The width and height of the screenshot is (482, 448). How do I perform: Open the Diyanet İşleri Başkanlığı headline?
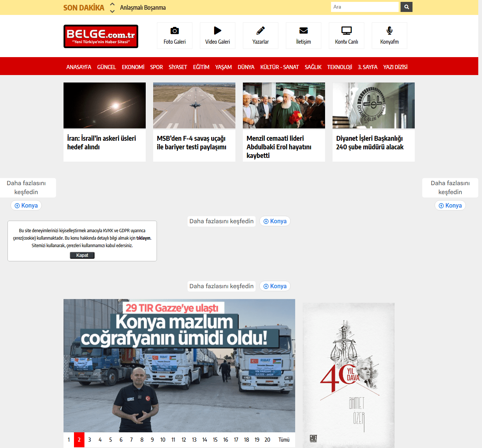pos(370,143)
